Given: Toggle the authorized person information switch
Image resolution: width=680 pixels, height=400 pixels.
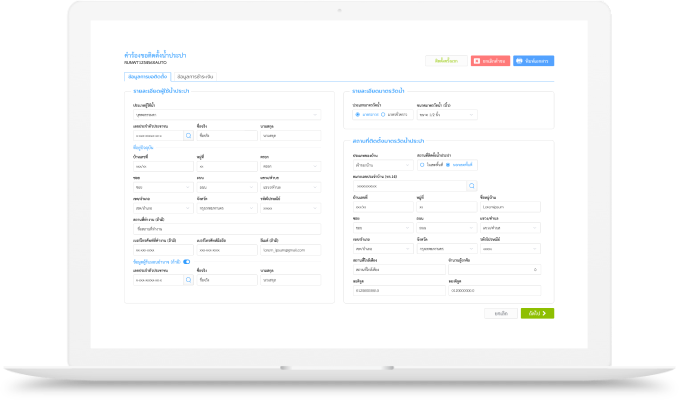Looking at the screenshot, I should coord(186,262).
